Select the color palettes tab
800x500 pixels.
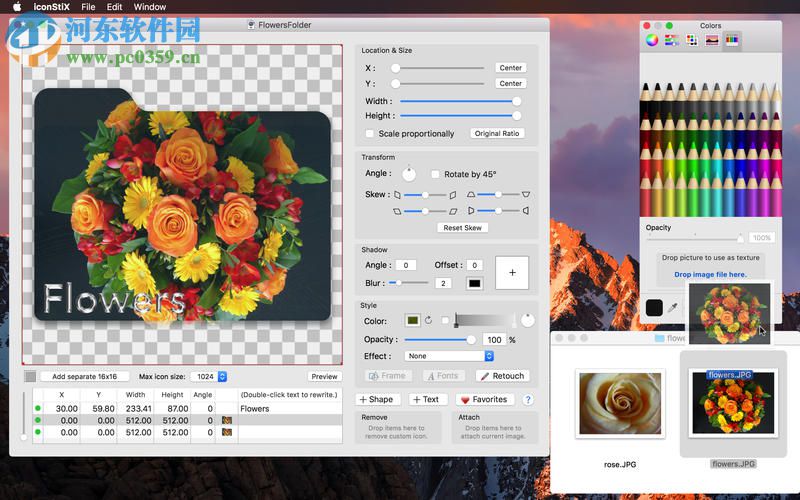click(692, 41)
